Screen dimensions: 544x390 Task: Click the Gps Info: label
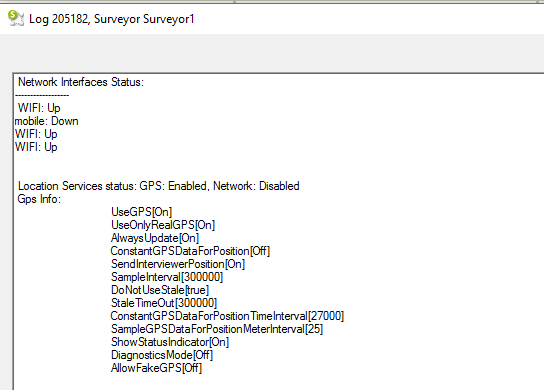(39, 199)
